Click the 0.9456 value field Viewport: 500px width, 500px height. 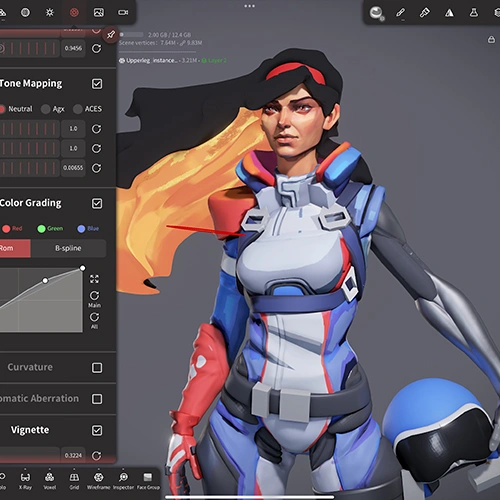[73, 49]
